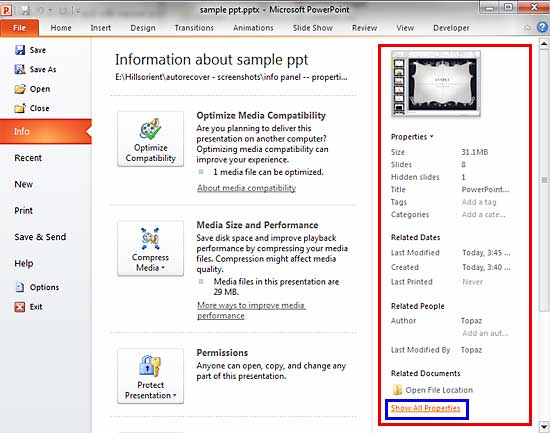
Task: Click the Save As icon
Action: coord(20,69)
